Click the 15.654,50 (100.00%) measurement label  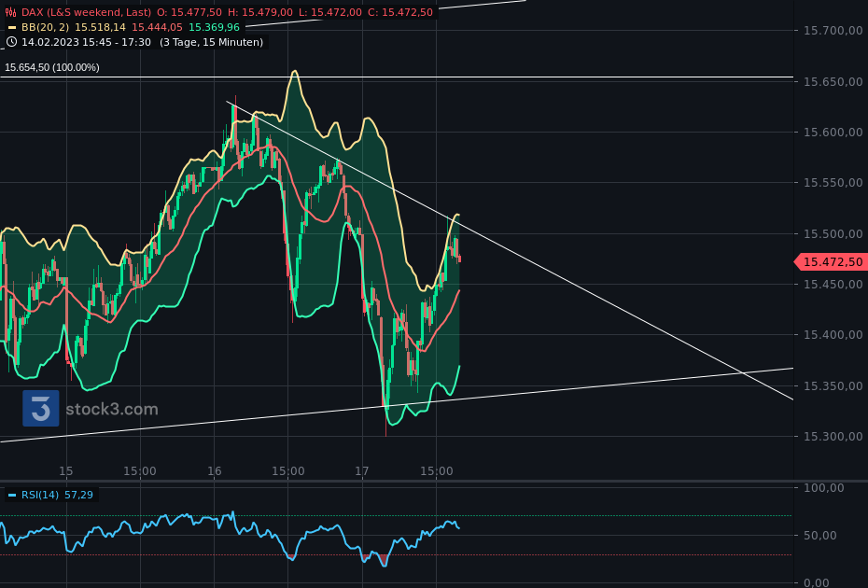(52, 67)
